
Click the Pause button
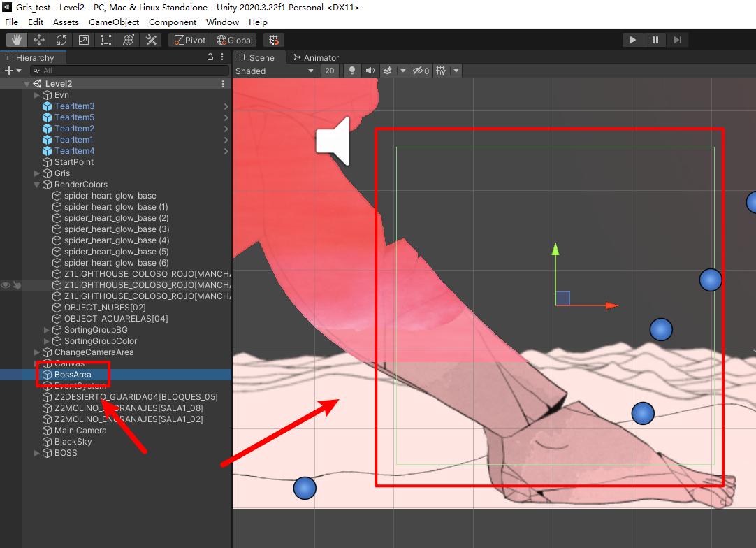pos(655,40)
